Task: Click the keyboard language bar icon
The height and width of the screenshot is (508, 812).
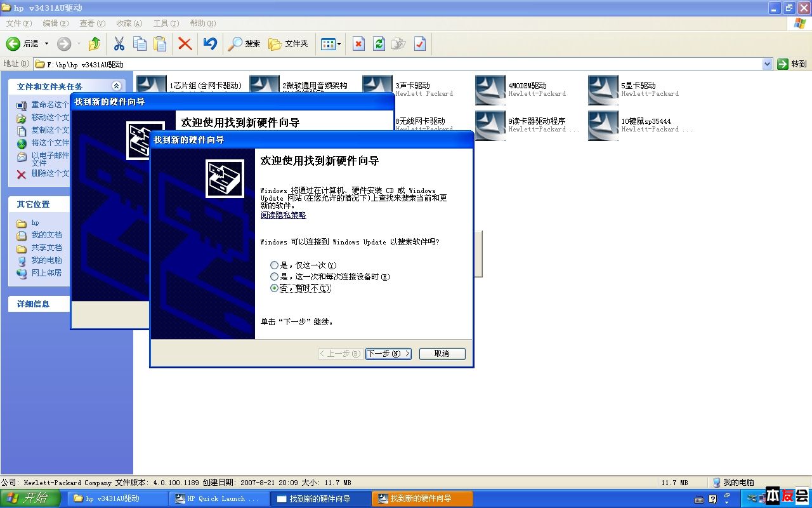Action: pos(699,499)
